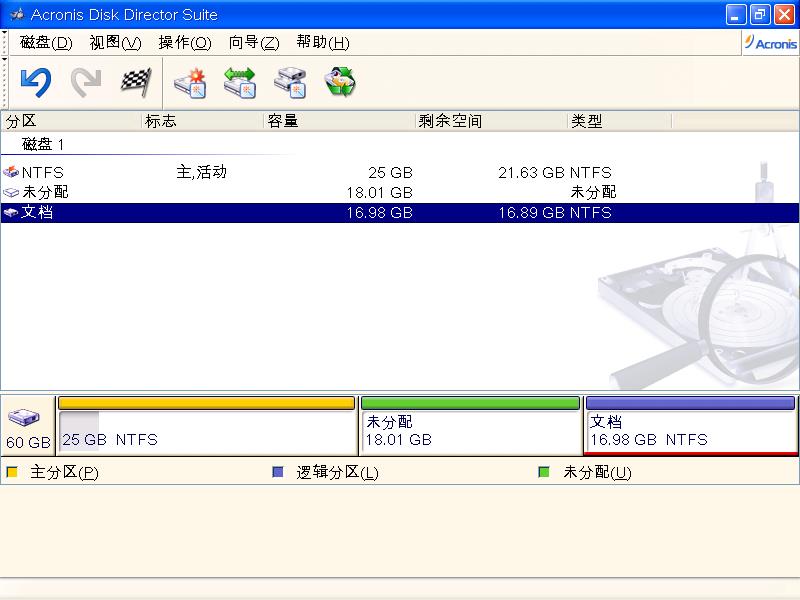
Task: Sort by the 分区 column header
Action: (71, 121)
